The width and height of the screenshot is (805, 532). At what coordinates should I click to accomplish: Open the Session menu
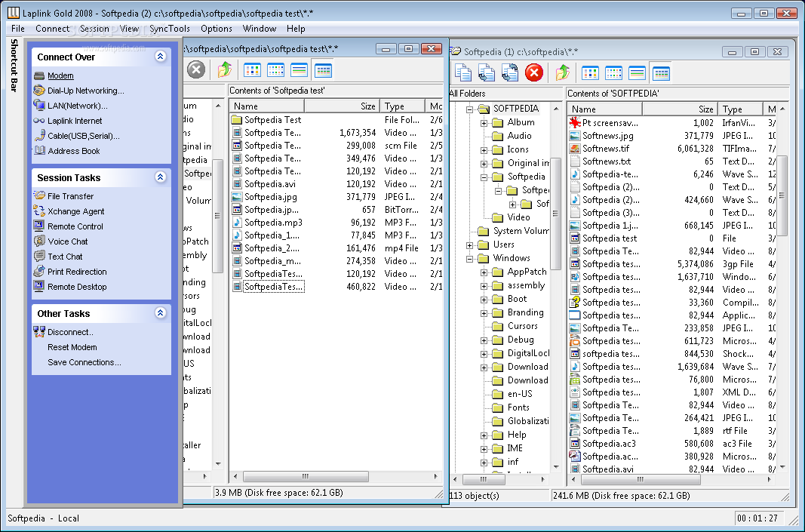pyautogui.click(x=94, y=29)
